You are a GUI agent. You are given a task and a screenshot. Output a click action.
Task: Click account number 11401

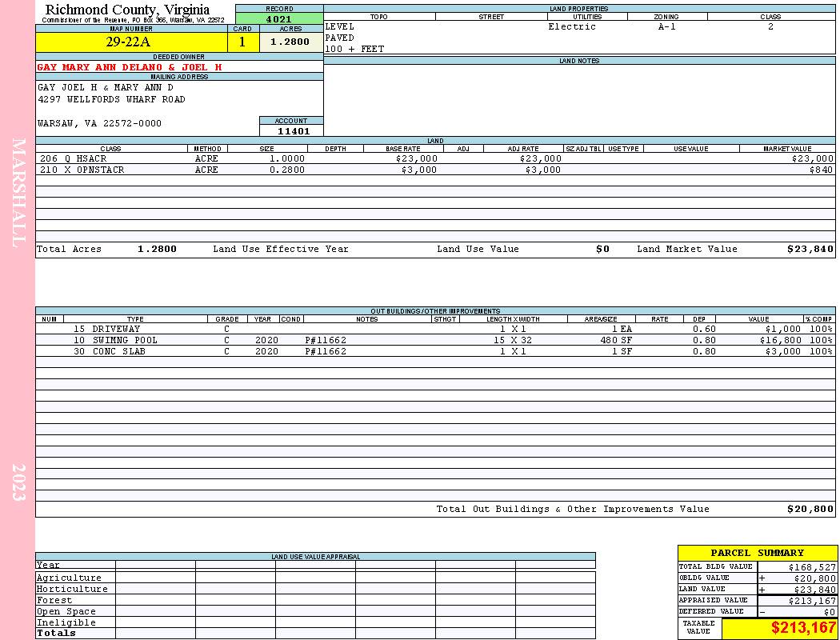[293, 131]
